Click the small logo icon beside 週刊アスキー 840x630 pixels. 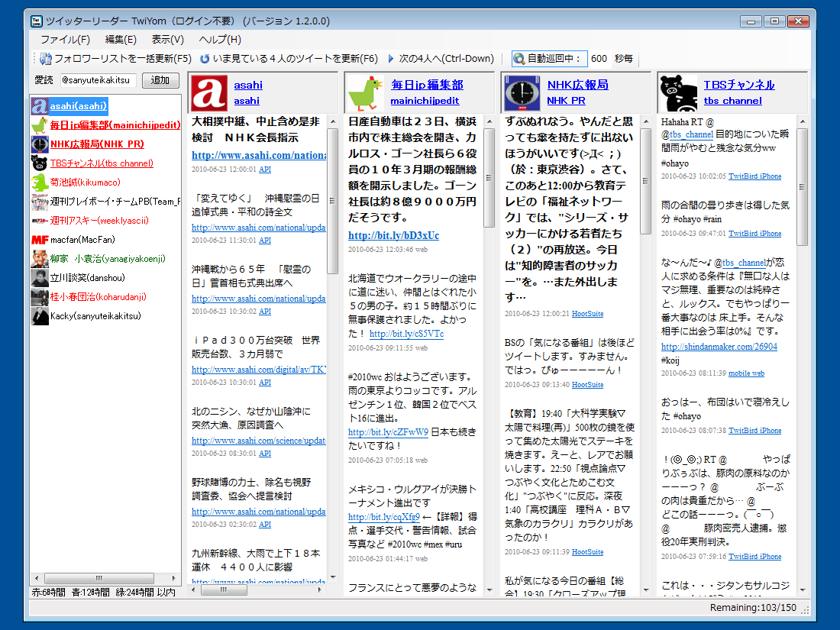(40, 221)
